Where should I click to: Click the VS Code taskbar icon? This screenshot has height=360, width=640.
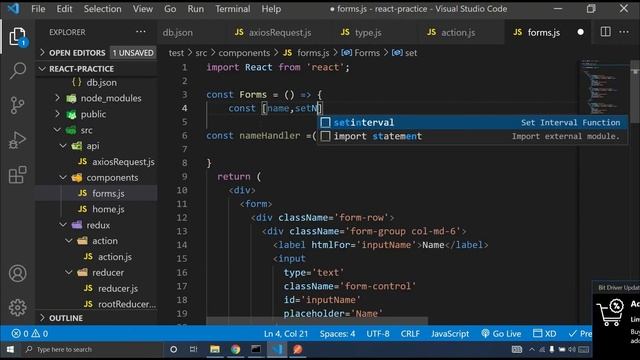point(277,349)
